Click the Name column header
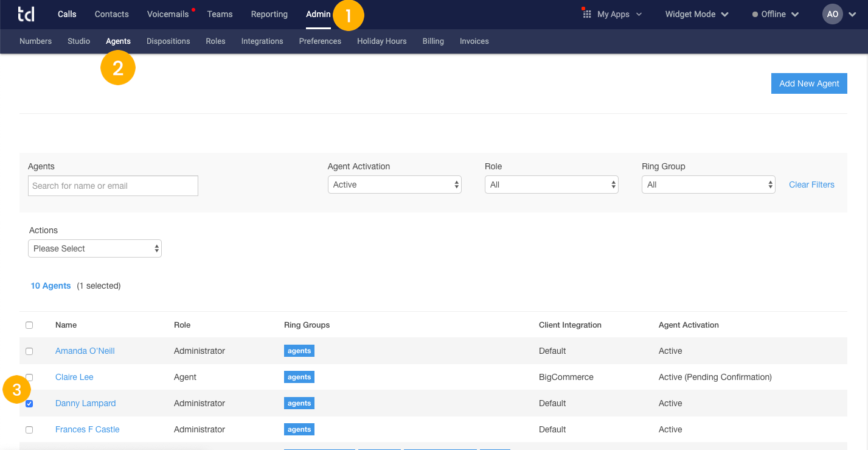This screenshot has height=450, width=868. 66,325
